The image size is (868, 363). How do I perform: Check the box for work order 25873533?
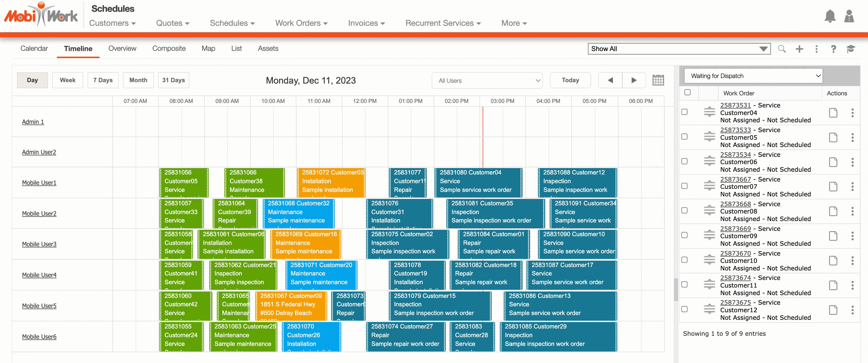click(684, 137)
